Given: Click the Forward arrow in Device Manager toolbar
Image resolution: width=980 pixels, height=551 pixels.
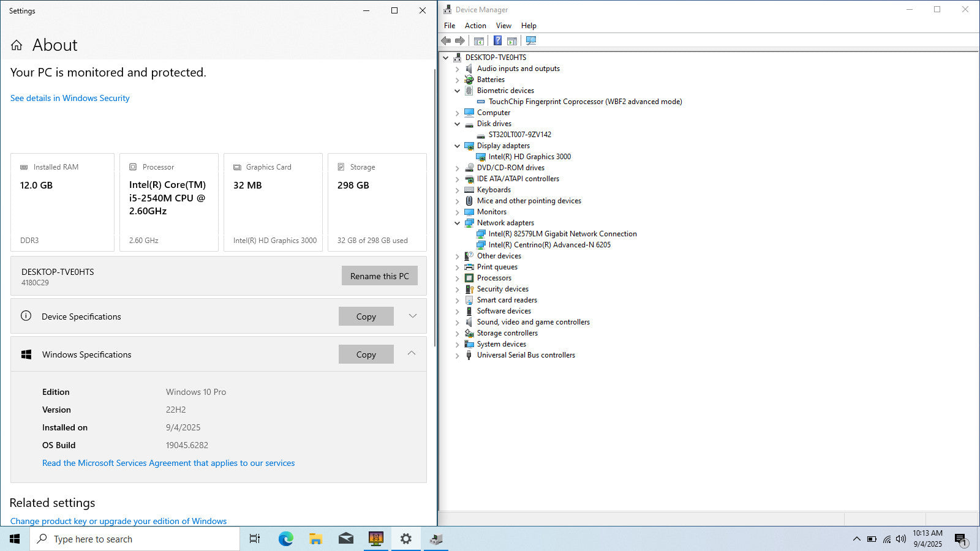Looking at the screenshot, I should [x=460, y=40].
